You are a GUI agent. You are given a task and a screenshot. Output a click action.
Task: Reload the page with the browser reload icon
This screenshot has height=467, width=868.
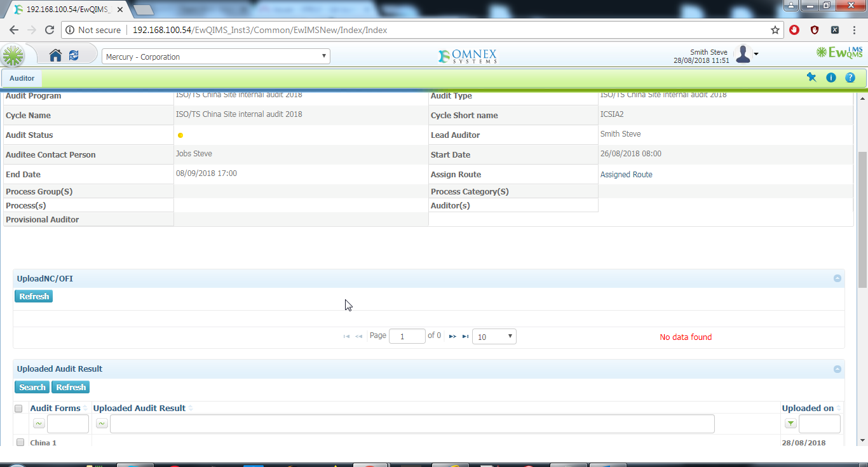pyautogui.click(x=50, y=30)
